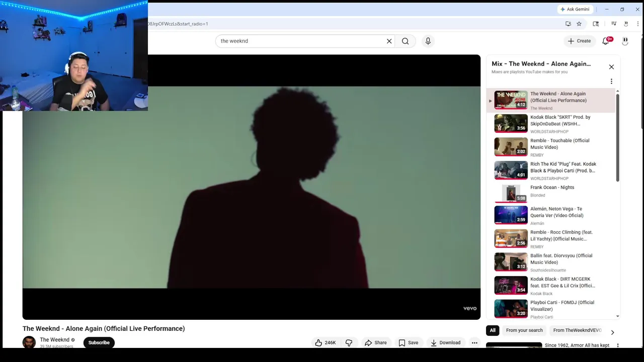Open the Chrome three-dot menu
644x362 pixels.
(x=637, y=24)
